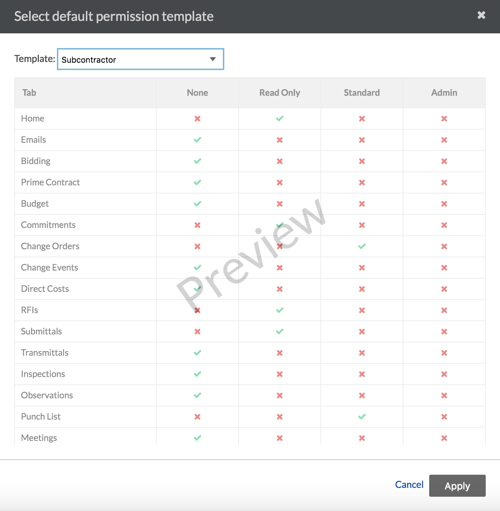Screen dimensions: 500x511
Task: Open the Template dropdown showing Subcontractor
Action: coord(140,59)
